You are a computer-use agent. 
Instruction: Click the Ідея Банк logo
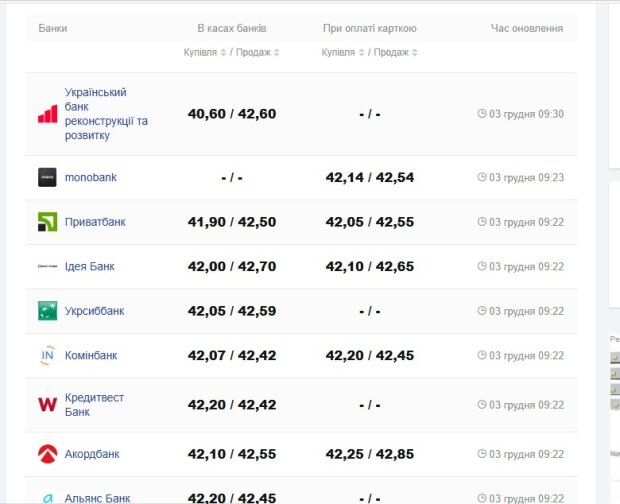tap(47, 267)
